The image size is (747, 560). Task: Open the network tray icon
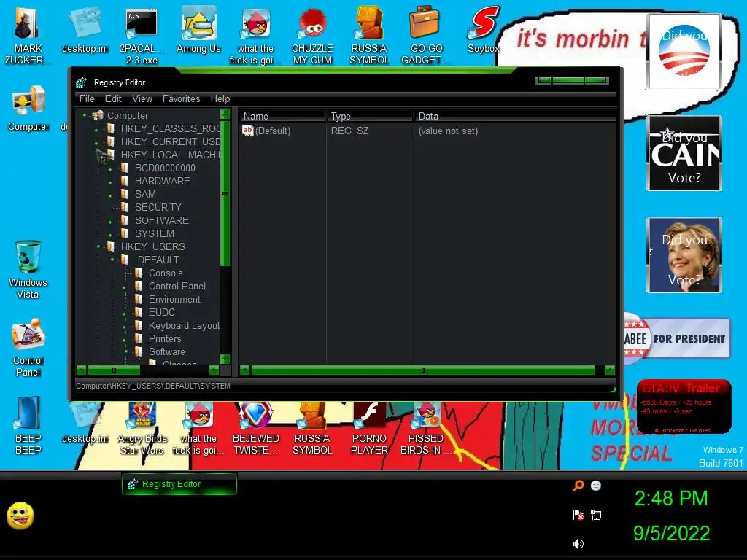pos(596,515)
